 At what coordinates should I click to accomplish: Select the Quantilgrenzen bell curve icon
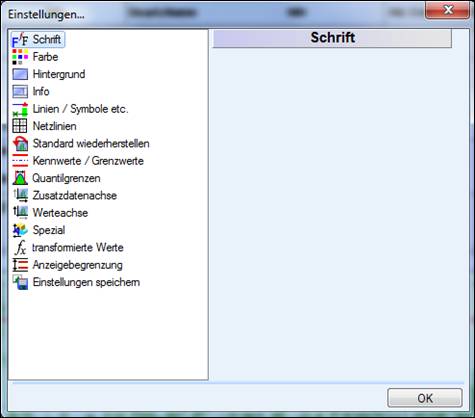(20, 178)
